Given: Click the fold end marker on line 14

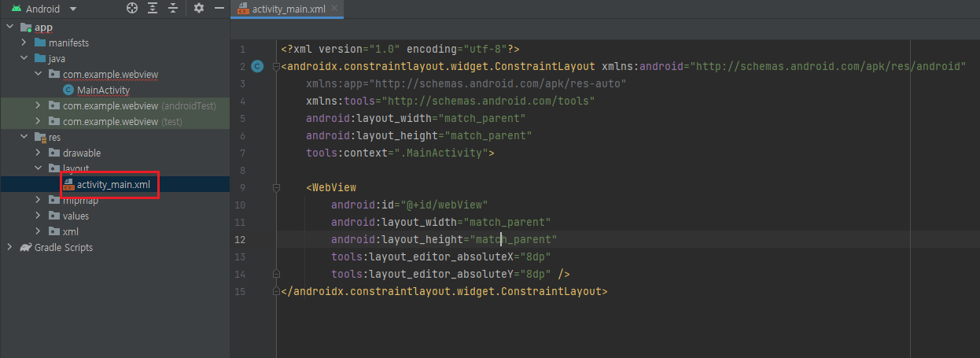Looking at the screenshot, I should [x=276, y=274].
